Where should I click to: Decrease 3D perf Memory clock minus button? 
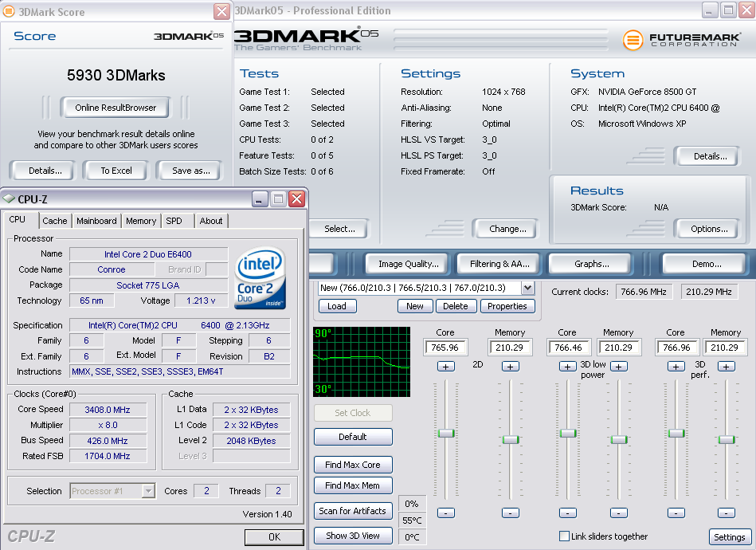tap(726, 513)
